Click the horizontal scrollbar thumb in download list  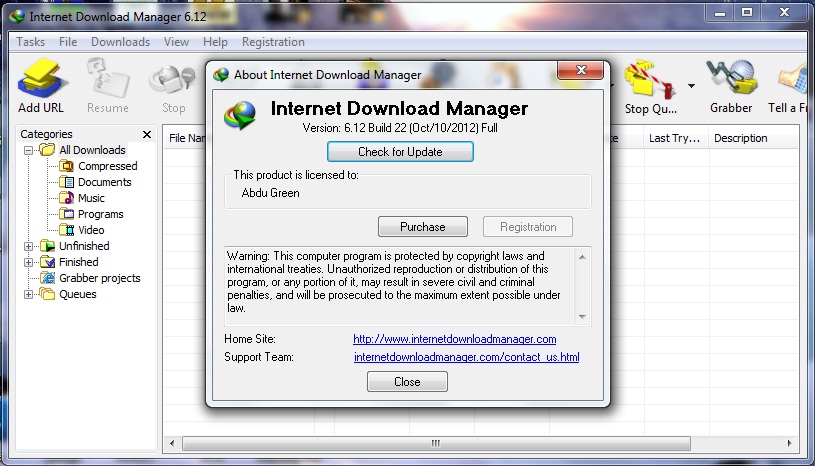(436, 443)
